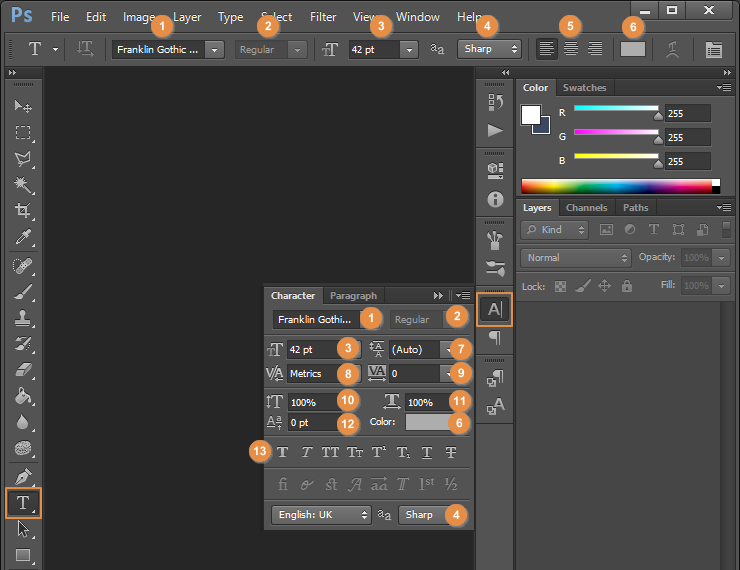The image size is (740, 570).
Task: Open font family dropdown in options bar
Action: 215,50
